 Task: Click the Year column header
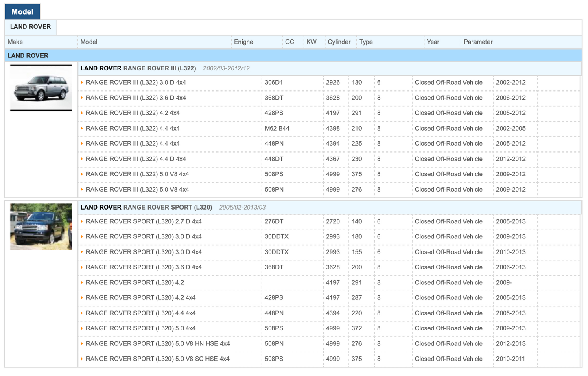433,42
